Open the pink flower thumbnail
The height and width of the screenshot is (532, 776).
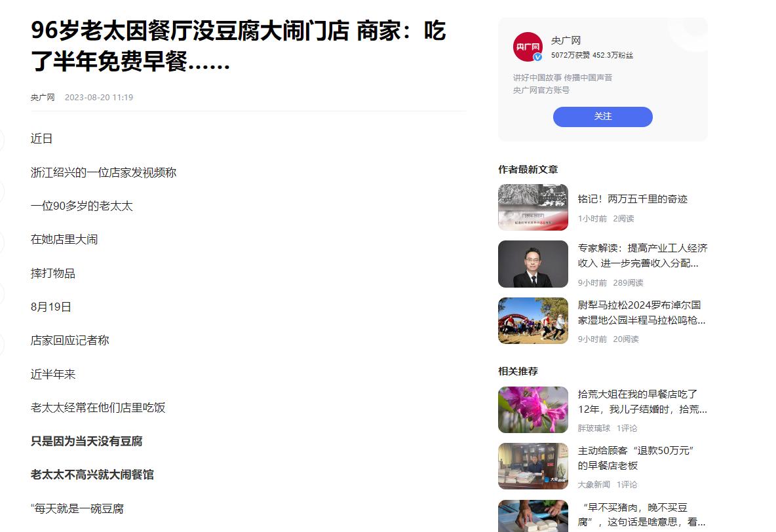533,409
